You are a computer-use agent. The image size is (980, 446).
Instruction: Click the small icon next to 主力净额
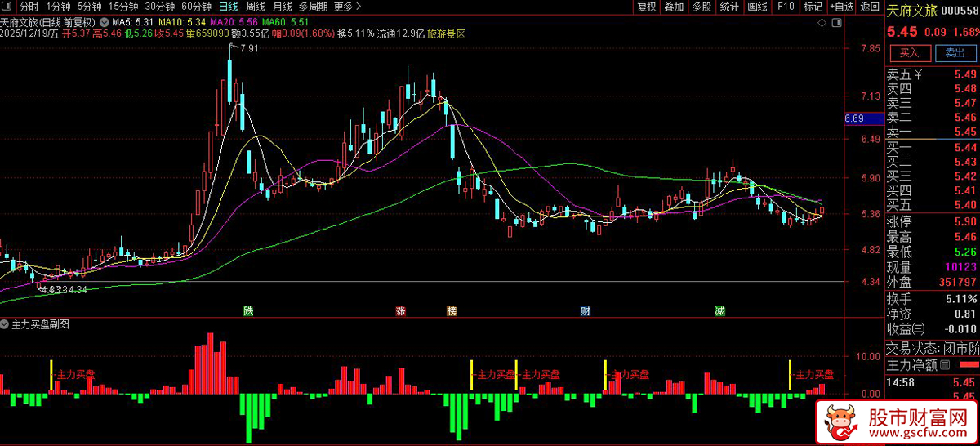946,363
